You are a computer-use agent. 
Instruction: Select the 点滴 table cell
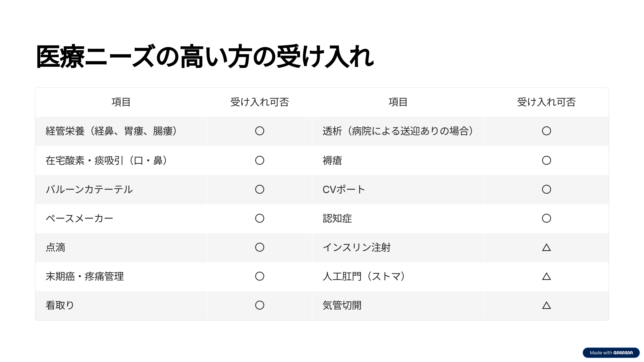(121, 248)
